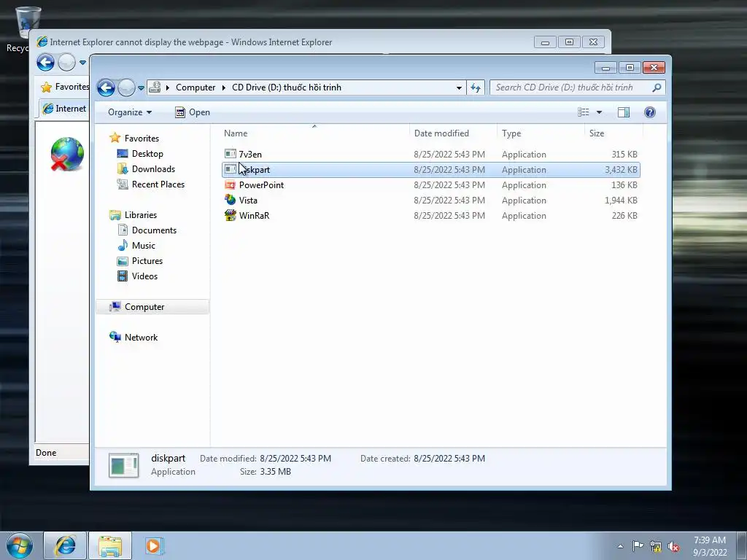Click the muted volume tray icon
Screen dimensions: 747x560
673,546
